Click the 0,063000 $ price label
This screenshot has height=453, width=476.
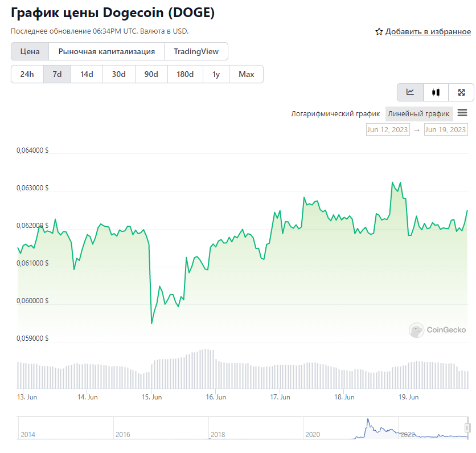coord(32,188)
